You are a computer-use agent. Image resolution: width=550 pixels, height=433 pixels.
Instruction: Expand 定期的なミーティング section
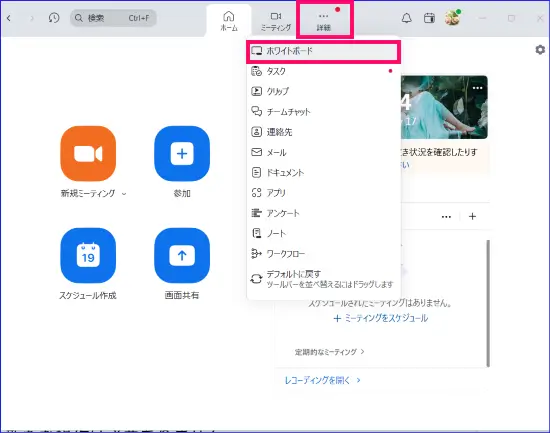(330, 352)
